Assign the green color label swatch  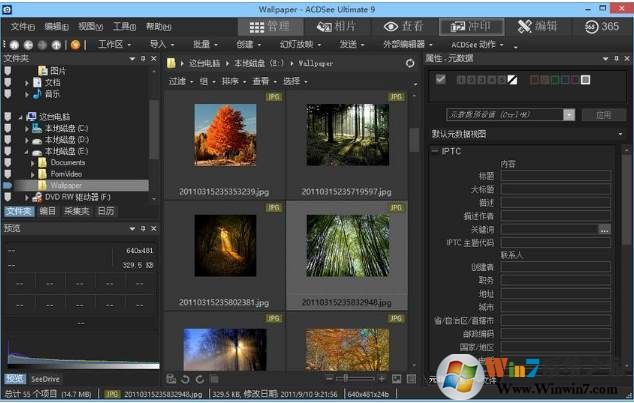click(x=555, y=80)
